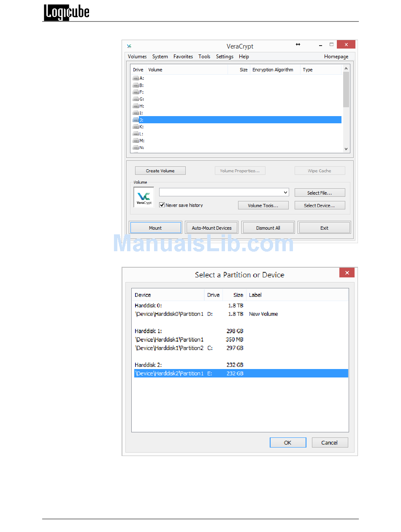Open the volume path dropdown

tap(286, 193)
